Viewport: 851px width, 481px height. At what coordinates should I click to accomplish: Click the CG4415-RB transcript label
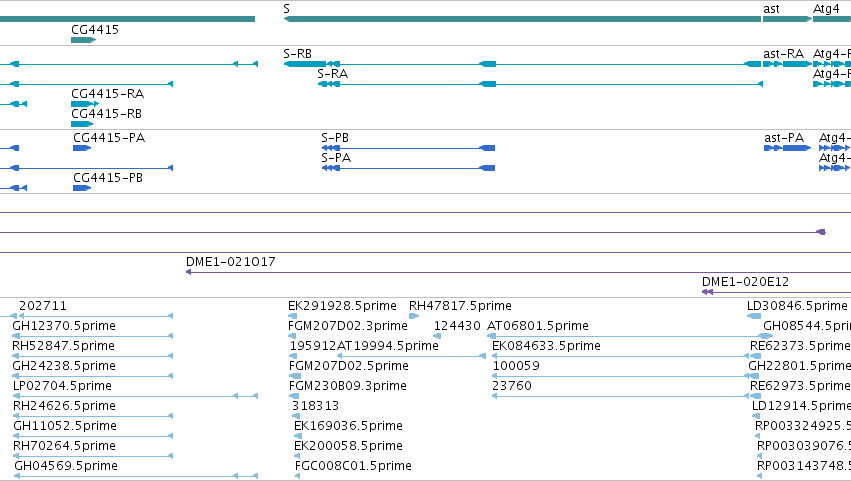pos(106,114)
